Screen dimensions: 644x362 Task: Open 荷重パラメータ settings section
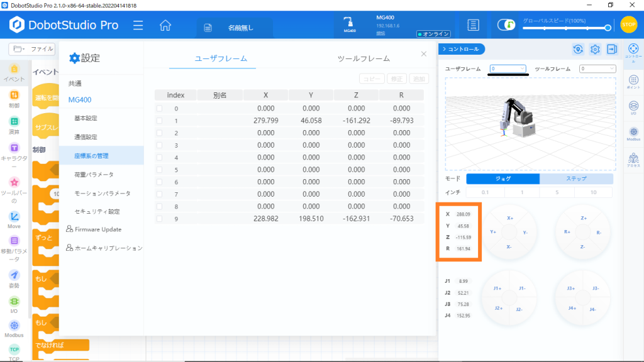pos(94,175)
